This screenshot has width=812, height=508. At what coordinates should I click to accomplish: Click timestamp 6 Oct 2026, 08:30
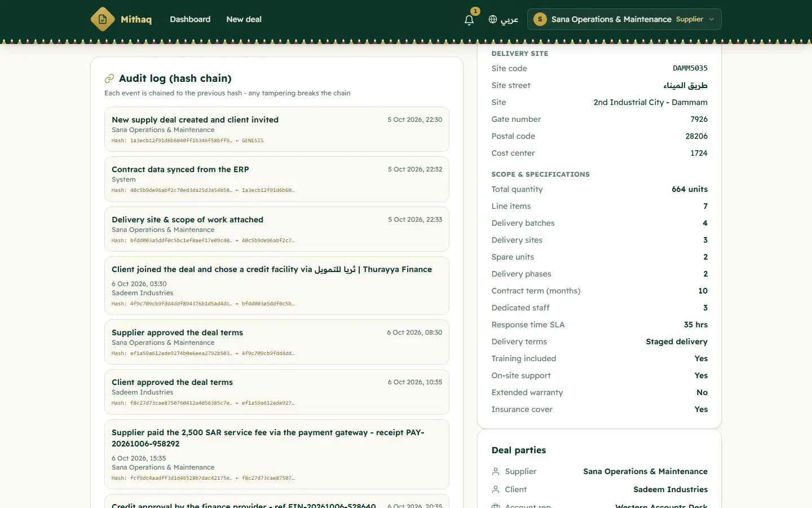pyautogui.click(x=414, y=332)
